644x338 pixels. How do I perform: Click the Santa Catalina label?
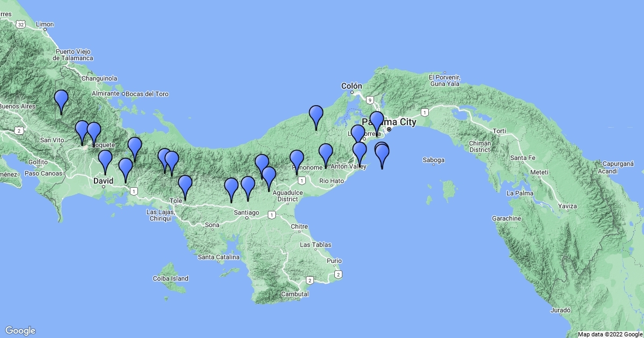pos(219,257)
